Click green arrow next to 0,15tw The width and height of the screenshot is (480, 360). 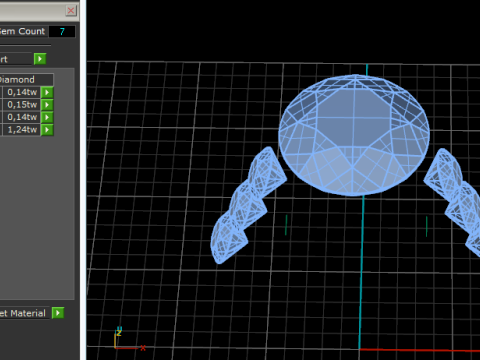coord(47,105)
